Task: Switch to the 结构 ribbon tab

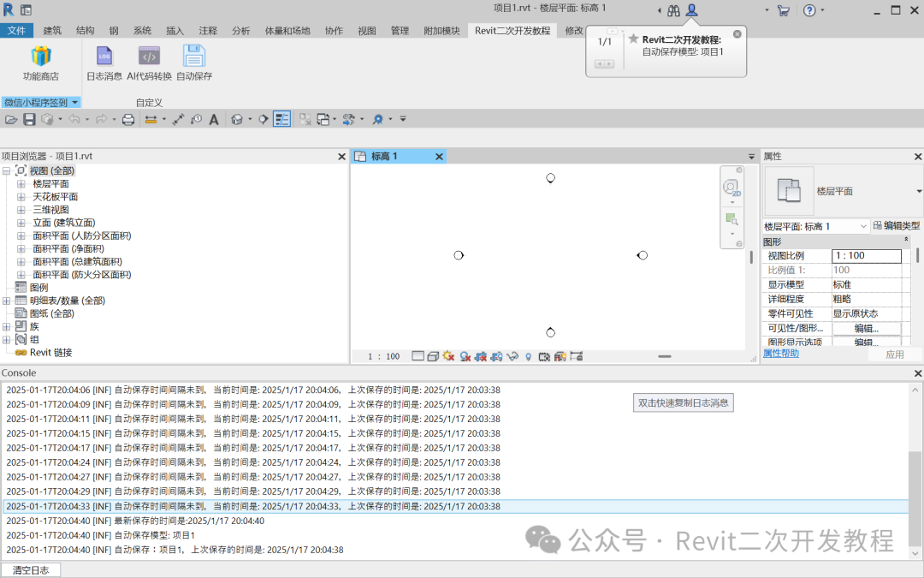Action: [x=85, y=31]
